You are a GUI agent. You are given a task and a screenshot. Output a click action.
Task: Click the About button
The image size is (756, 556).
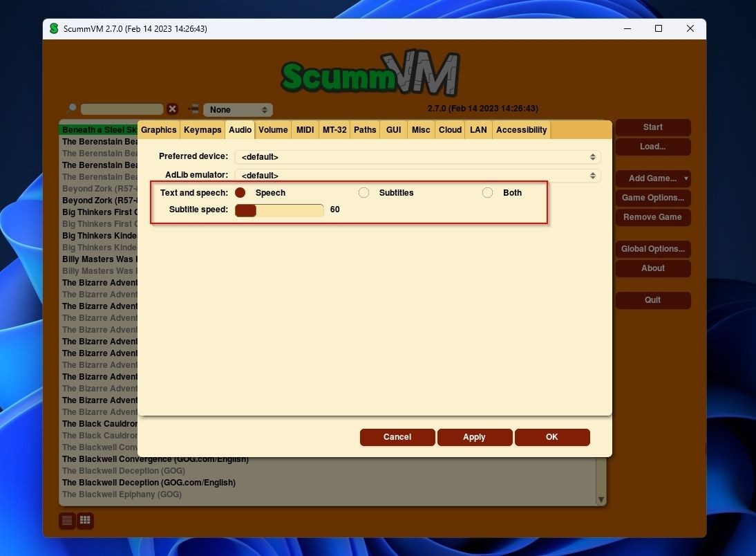pos(653,268)
